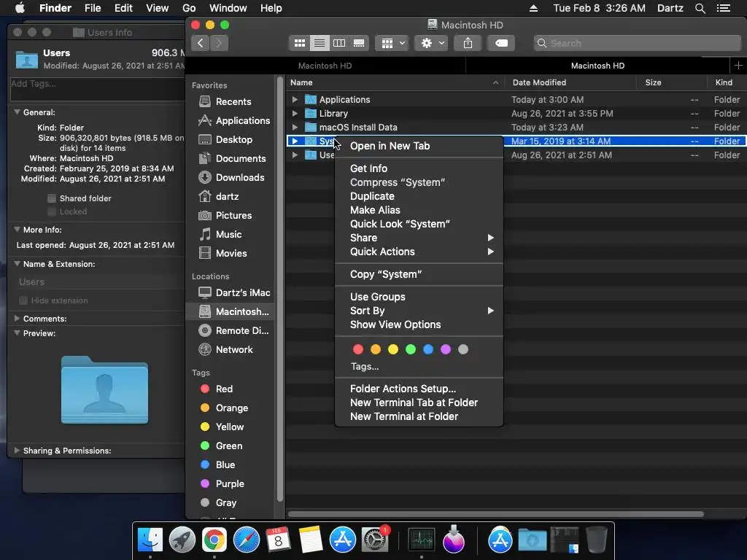Choose Compress "System" in context menu
The height and width of the screenshot is (560, 747).
[419, 182]
